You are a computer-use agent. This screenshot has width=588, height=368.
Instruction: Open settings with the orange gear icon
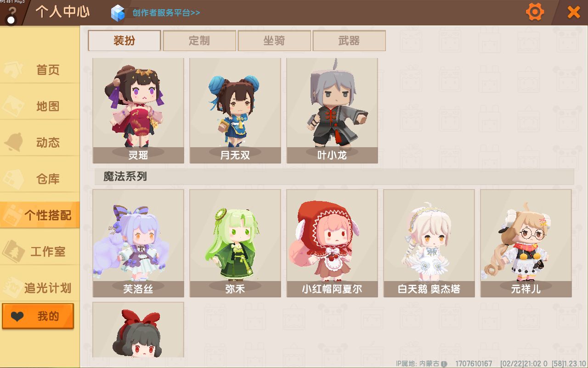(535, 12)
